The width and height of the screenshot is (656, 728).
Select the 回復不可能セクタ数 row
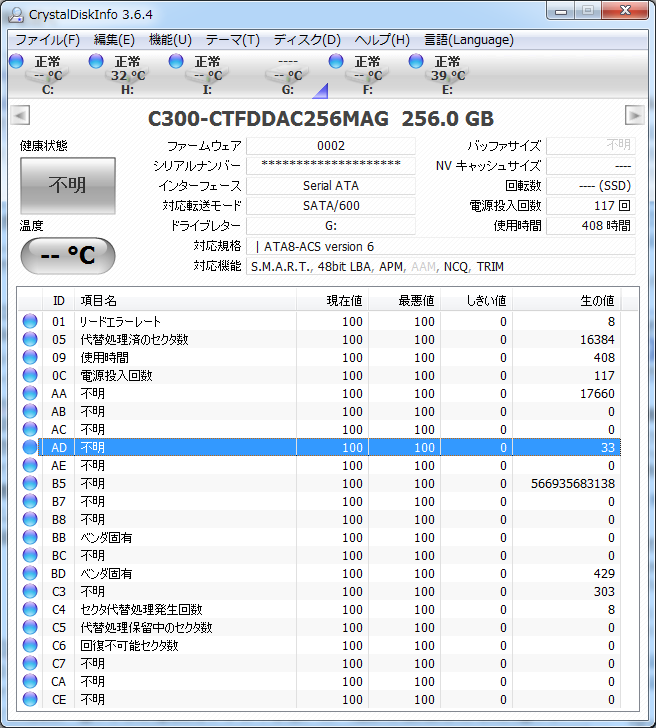click(319, 645)
